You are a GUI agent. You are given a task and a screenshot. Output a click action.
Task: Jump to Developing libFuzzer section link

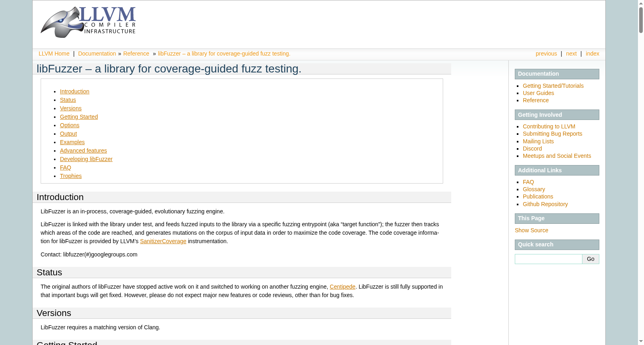86,159
